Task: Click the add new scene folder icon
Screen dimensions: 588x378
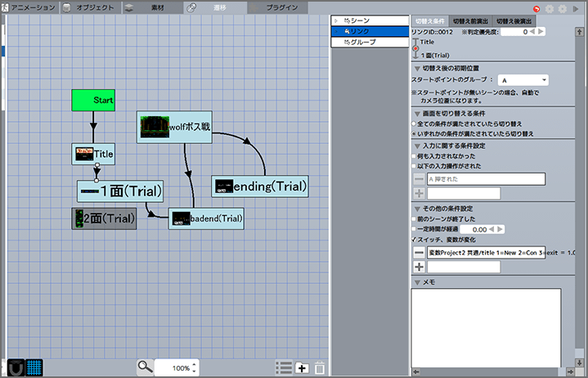Action: [302, 367]
